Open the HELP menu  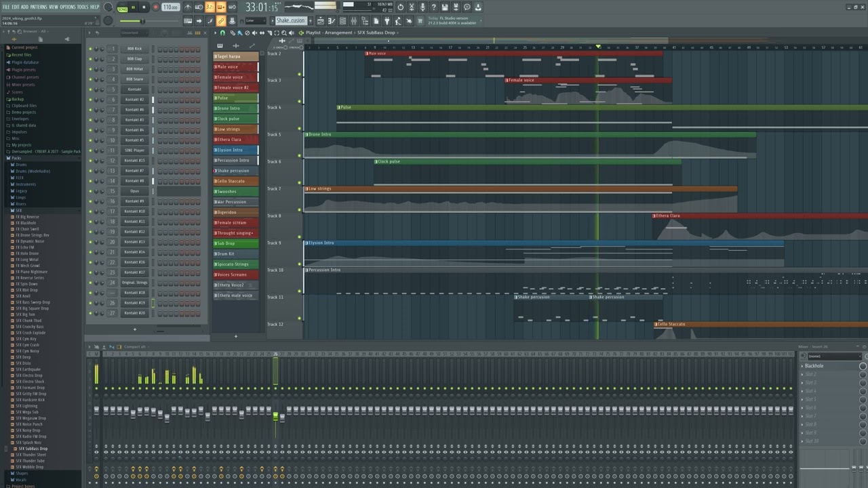[94, 7]
